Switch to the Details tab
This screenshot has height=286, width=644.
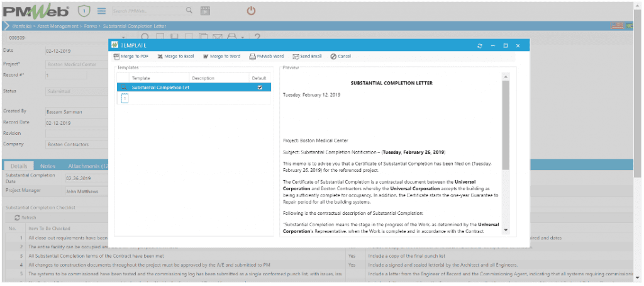(19, 166)
